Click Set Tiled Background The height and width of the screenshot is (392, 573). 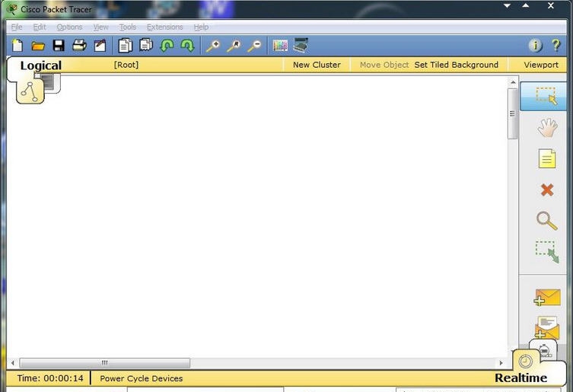(456, 65)
